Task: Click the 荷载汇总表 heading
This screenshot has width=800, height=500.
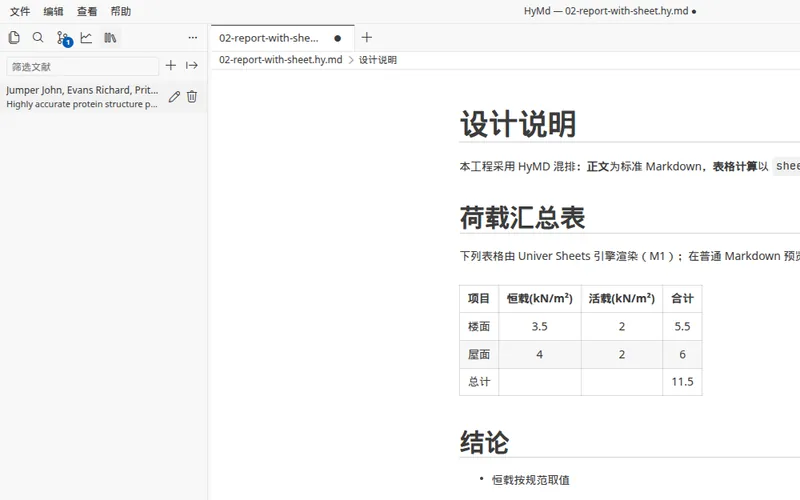Action: click(522, 218)
